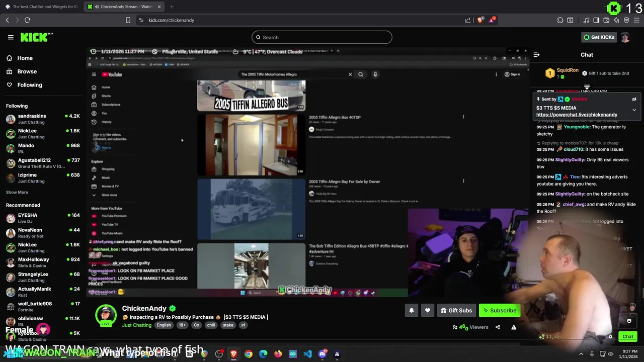644x362 pixels.
Task: Open the powerchat.live/chickenandy link
Action: [x=577, y=115]
